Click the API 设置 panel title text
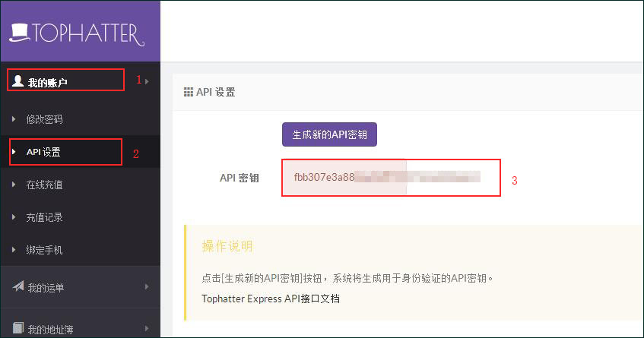This screenshot has width=644, height=338. coord(216,92)
